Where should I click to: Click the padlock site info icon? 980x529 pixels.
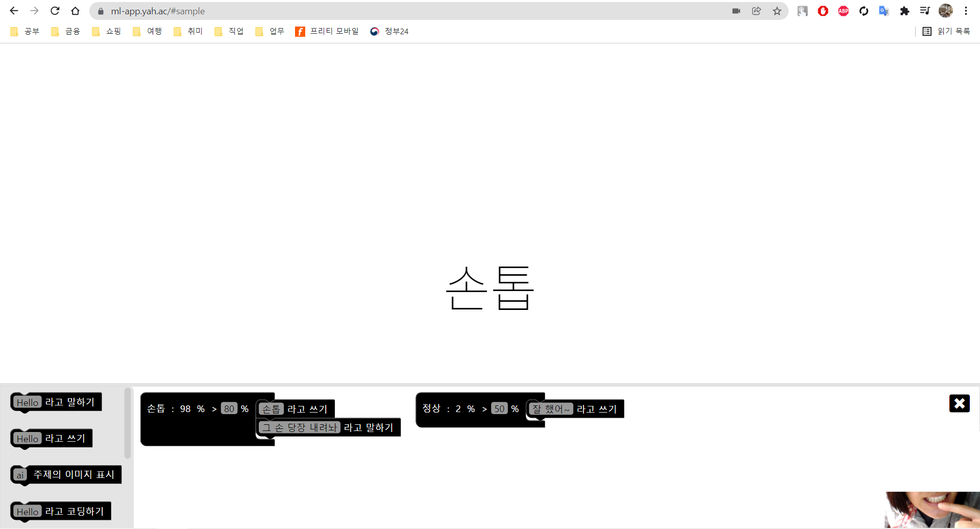click(x=101, y=11)
